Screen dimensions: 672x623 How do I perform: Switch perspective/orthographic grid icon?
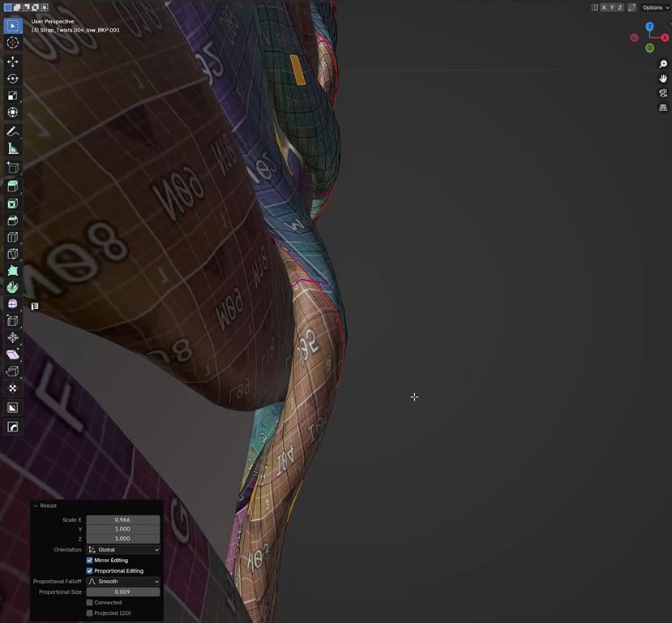point(663,108)
